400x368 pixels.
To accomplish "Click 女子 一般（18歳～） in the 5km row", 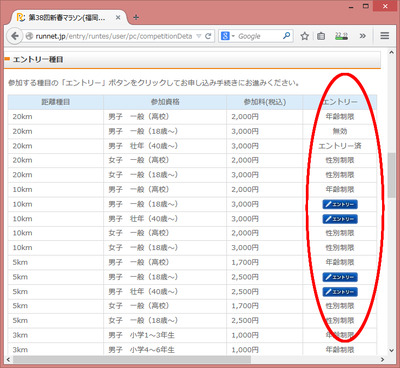I will point(143,321).
